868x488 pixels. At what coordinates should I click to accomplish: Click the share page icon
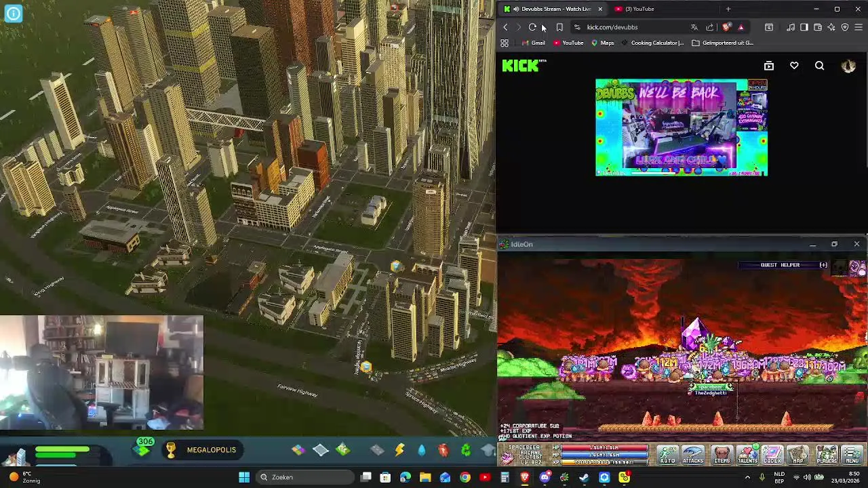tap(710, 27)
